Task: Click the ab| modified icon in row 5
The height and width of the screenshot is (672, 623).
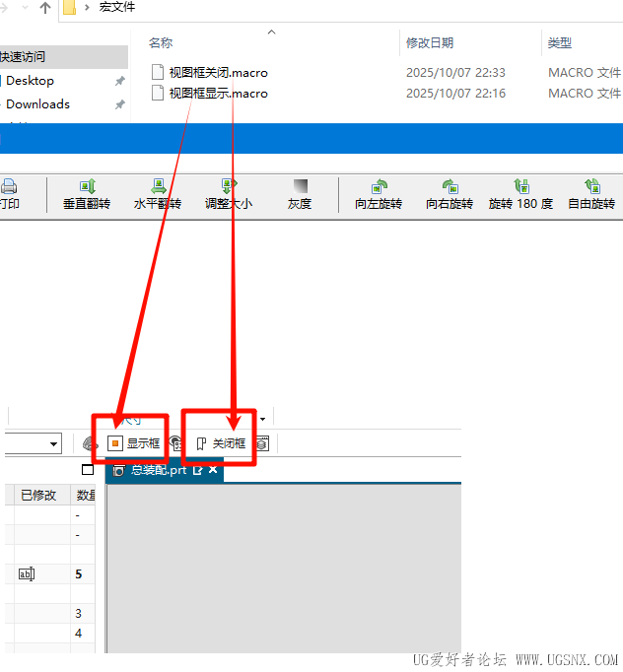Action: coord(27,573)
